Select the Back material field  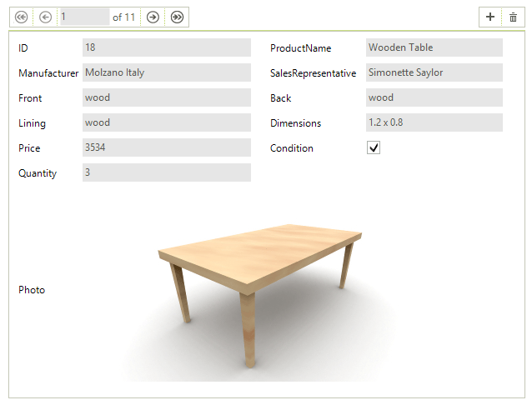pyautogui.click(x=434, y=97)
